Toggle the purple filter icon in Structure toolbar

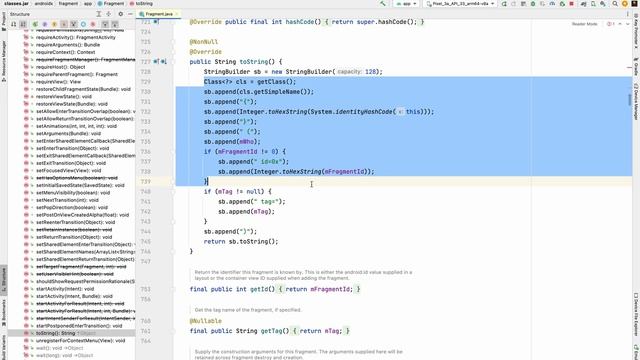pos(44,24)
